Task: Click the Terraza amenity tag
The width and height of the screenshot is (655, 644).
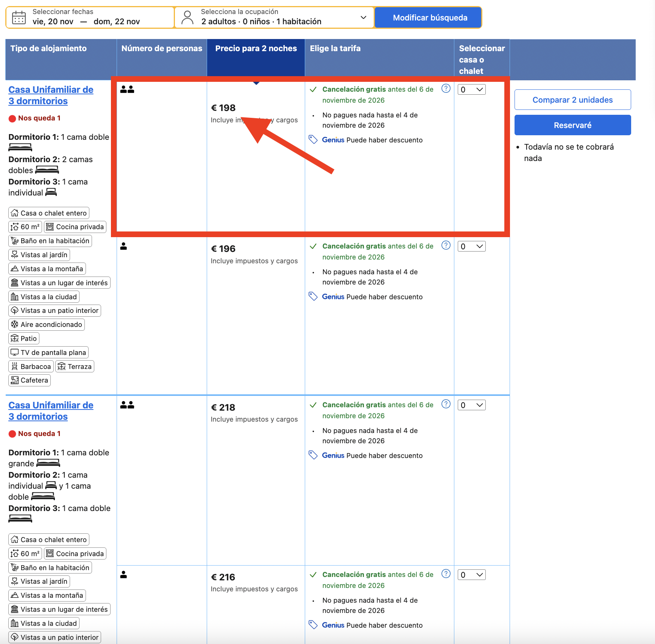Action: (75, 366)
